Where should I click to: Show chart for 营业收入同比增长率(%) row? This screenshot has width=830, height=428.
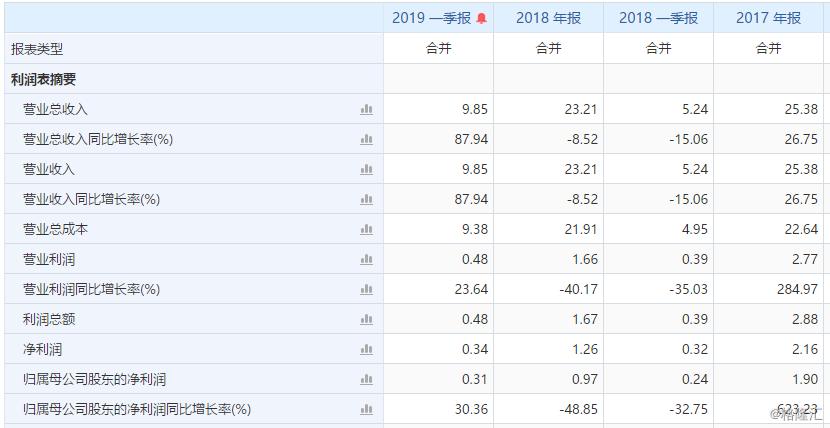(x=366, y=199)
